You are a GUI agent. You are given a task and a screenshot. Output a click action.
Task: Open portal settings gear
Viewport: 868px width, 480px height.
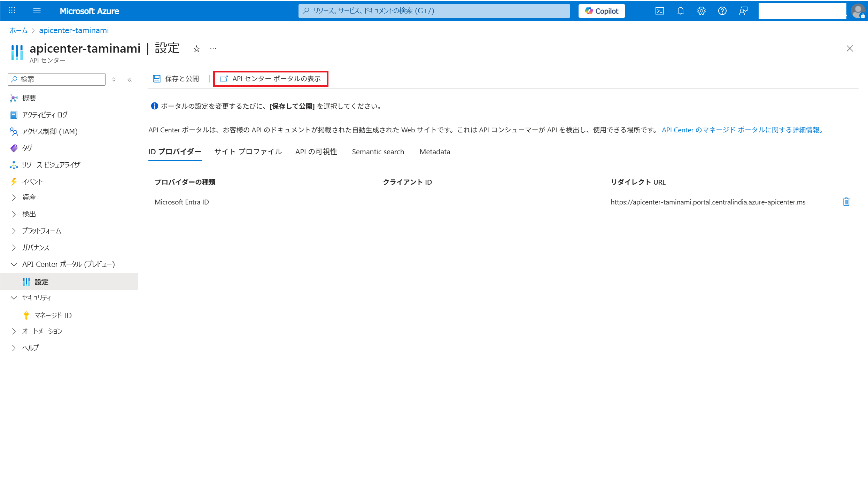point(701,11)
